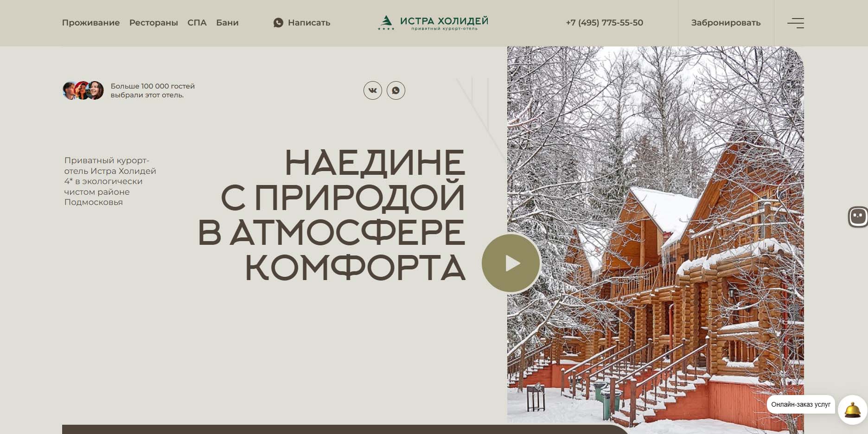Viewport: 868px width, 434px height.
Task: Open the Рестораны menu item
Action: pyautogui.click(x=153, y=23)
